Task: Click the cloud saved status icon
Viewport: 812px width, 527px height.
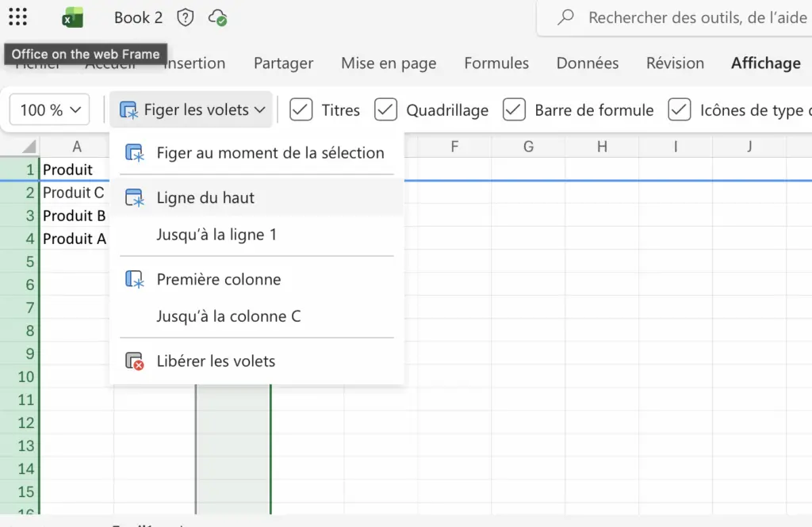Action: coord(216,17)
